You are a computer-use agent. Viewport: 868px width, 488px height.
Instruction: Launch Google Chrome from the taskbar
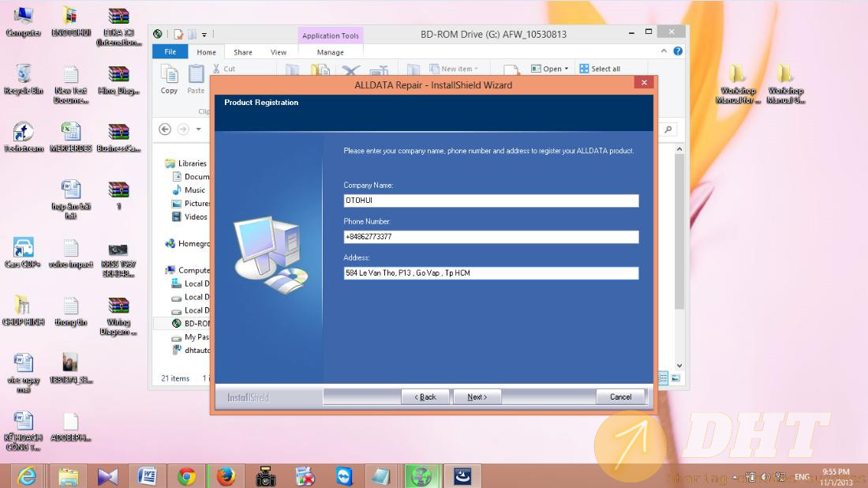click(187, 476)
